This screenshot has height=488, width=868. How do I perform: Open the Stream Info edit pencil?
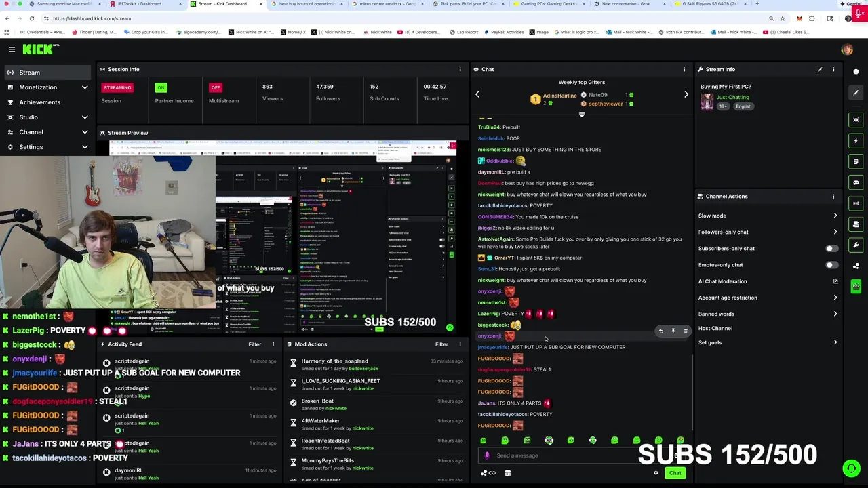(x=820, y=69)
